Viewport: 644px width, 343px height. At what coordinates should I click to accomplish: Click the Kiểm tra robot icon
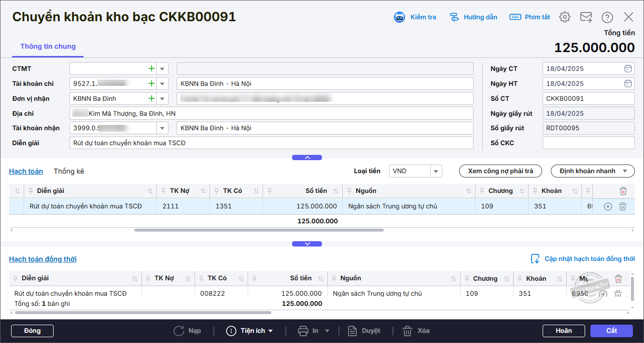[x=400, y=17]
